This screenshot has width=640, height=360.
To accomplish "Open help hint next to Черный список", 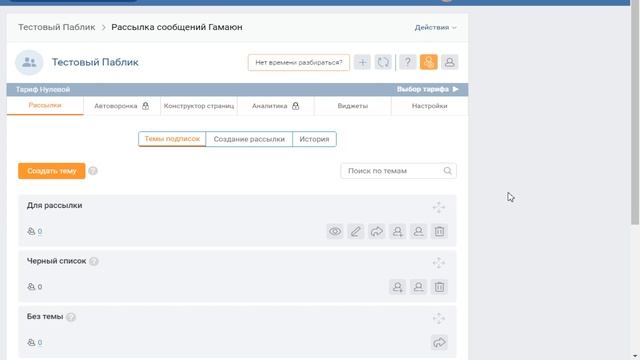I will (94, 261).
